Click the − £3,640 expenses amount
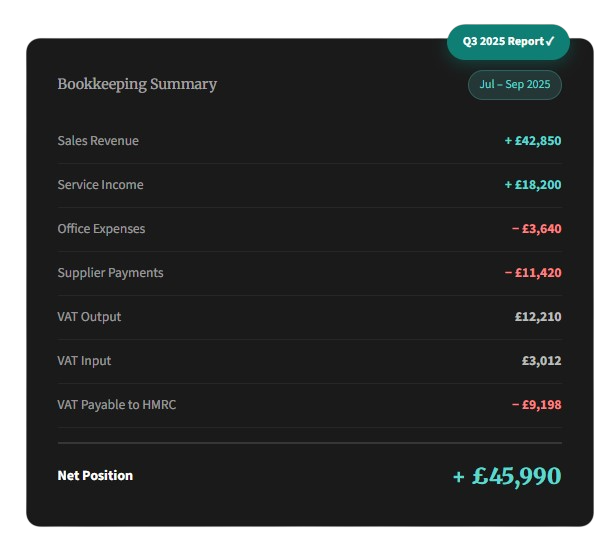The width and height of the screenshot is (615, 552). pyautogui.click(x=537, y=229)
